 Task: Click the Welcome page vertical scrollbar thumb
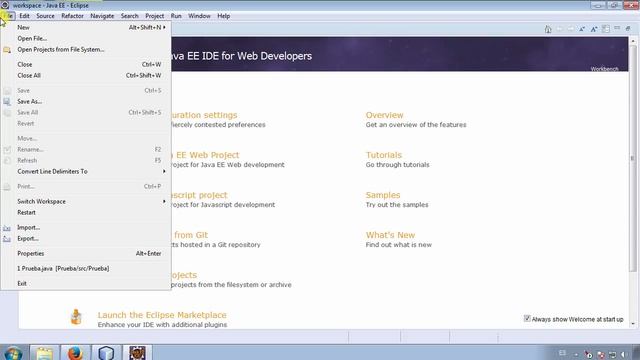633,158
